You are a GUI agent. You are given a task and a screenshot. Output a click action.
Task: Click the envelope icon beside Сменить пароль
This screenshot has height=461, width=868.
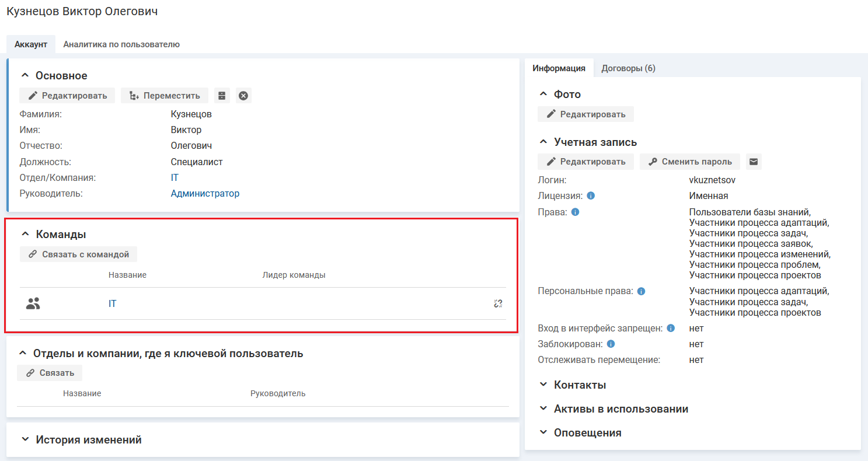pos(754,162)
